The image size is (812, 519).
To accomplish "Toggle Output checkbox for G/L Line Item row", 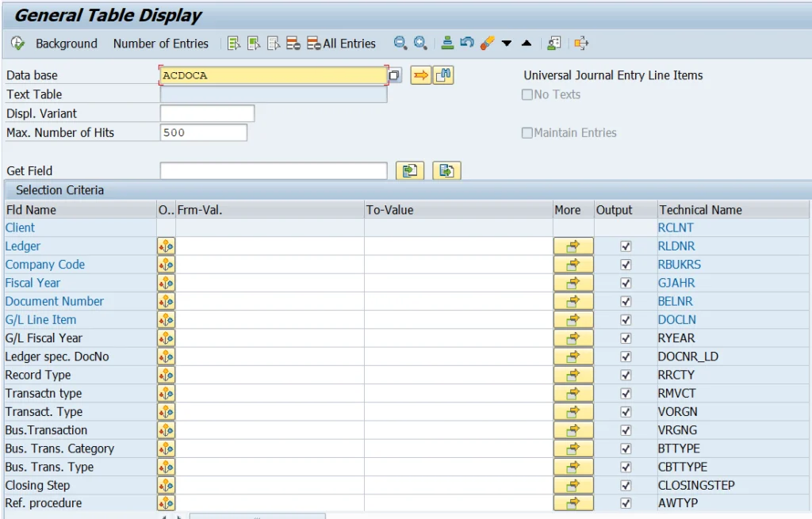I will [626, 320].
